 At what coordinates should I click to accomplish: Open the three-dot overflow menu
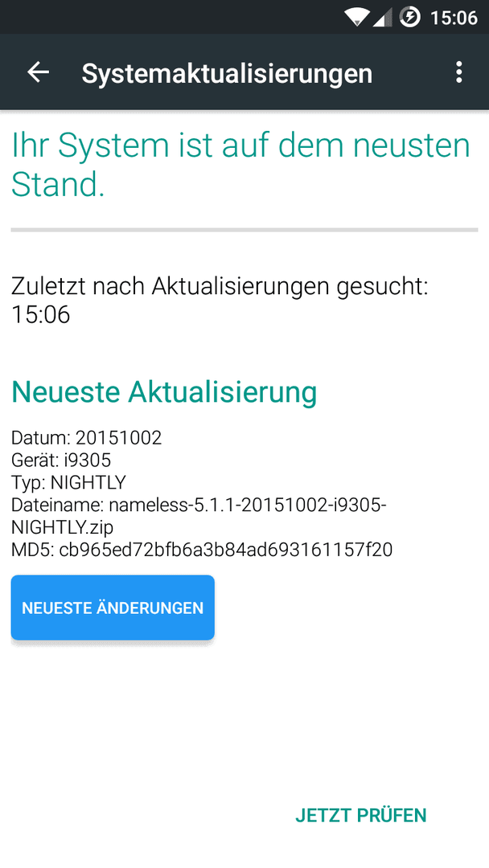pyautogui.click(x=458, y=72)
